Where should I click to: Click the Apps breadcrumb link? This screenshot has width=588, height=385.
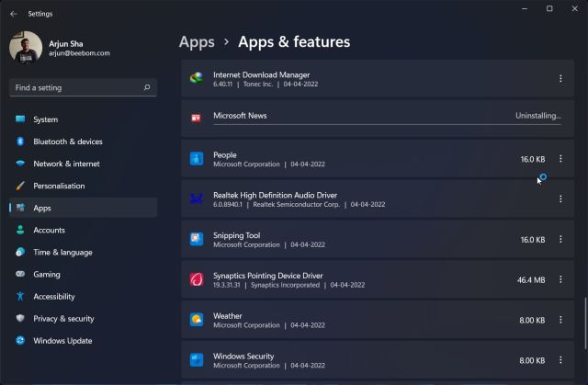coord(197,42)
